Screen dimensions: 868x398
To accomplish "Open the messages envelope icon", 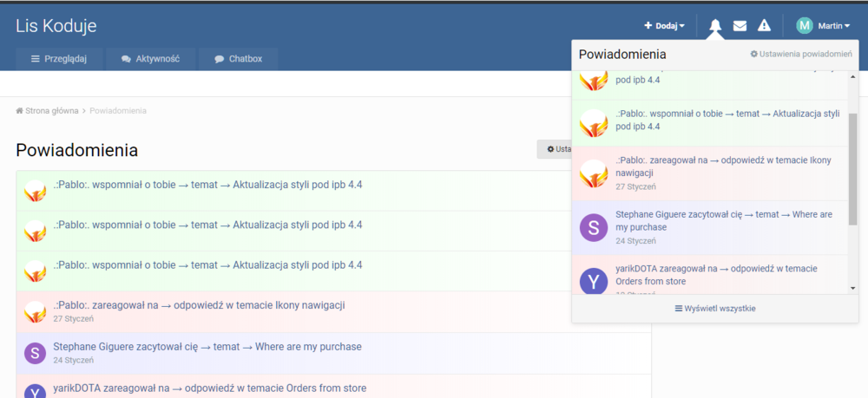I will click(740, 26).
